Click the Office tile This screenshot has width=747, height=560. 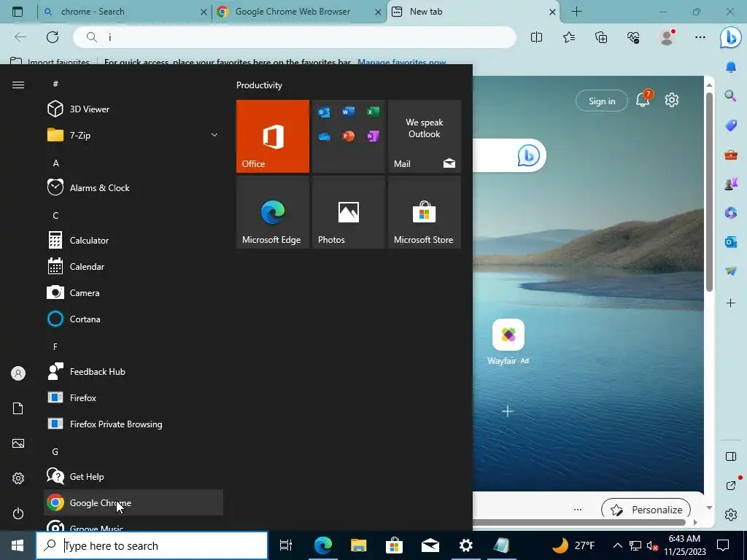pyautogui.click(x=273, y=136)
